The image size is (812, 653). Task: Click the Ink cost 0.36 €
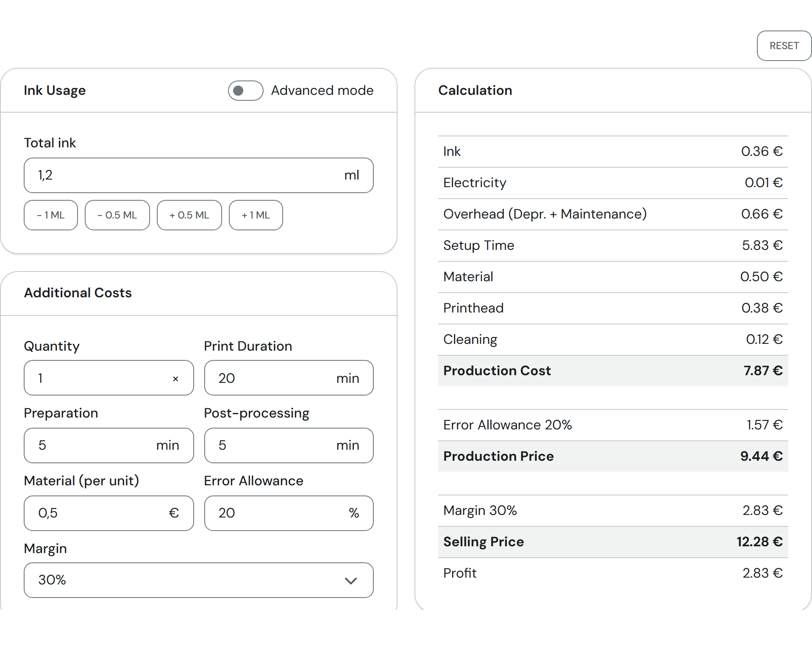point(762,151)
